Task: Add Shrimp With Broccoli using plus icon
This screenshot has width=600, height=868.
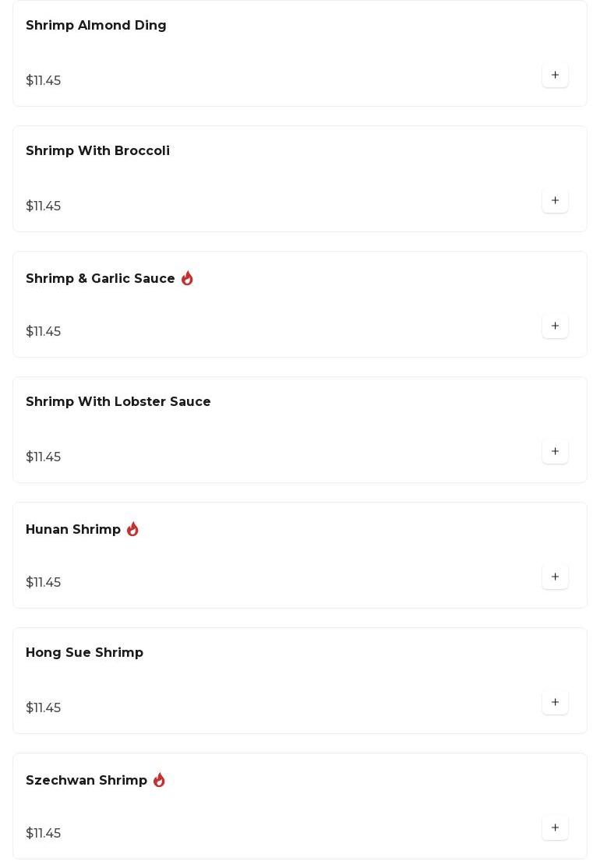Action: [x=555, y=201]
